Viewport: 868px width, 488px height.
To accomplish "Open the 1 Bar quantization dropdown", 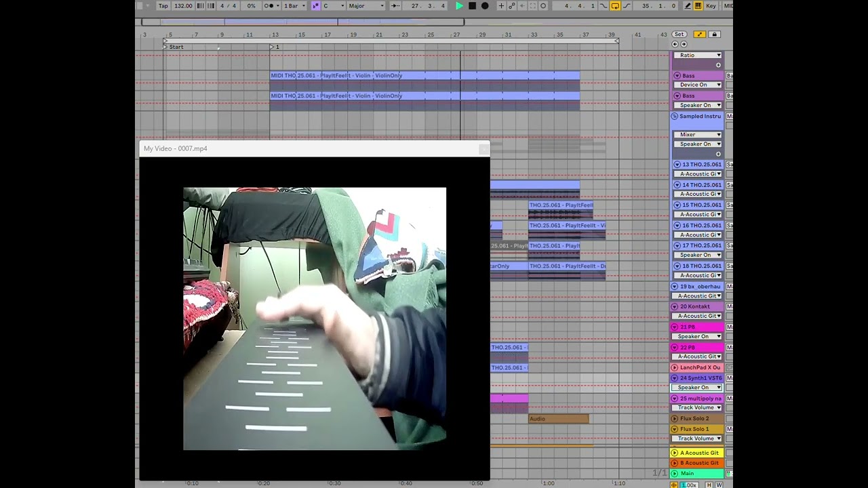I will click(x=294, y=5).
